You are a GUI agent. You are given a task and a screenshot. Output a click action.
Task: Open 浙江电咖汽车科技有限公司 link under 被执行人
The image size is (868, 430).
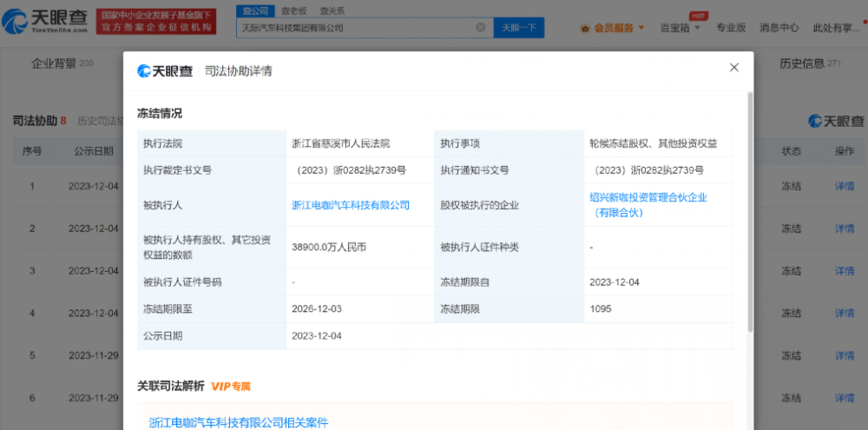351,205
